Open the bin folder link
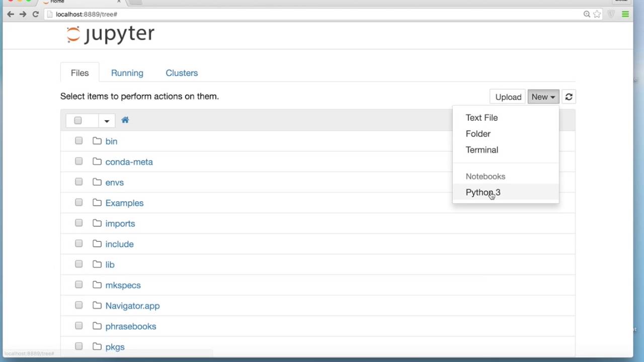The image size is (644, 362). (x=111, y=141)
